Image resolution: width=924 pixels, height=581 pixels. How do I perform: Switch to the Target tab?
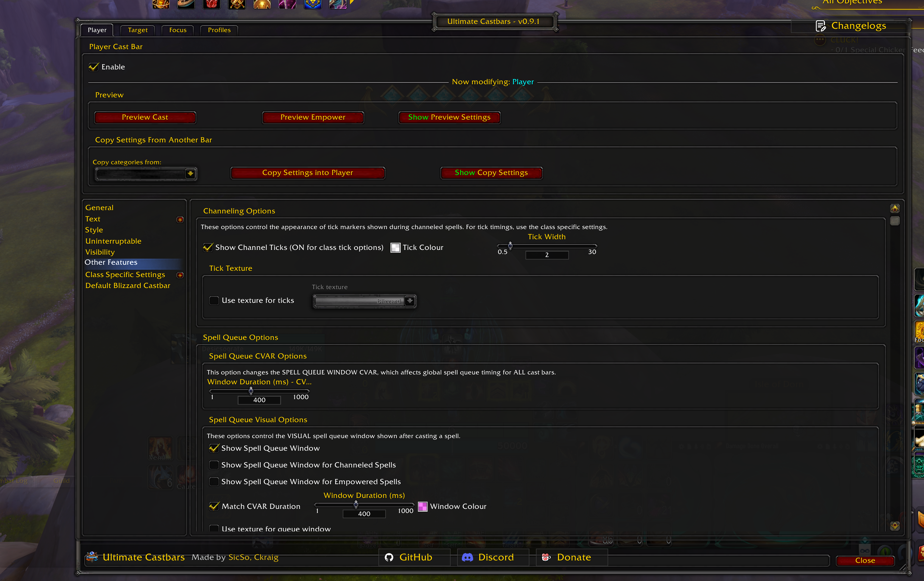click(138, 30)
